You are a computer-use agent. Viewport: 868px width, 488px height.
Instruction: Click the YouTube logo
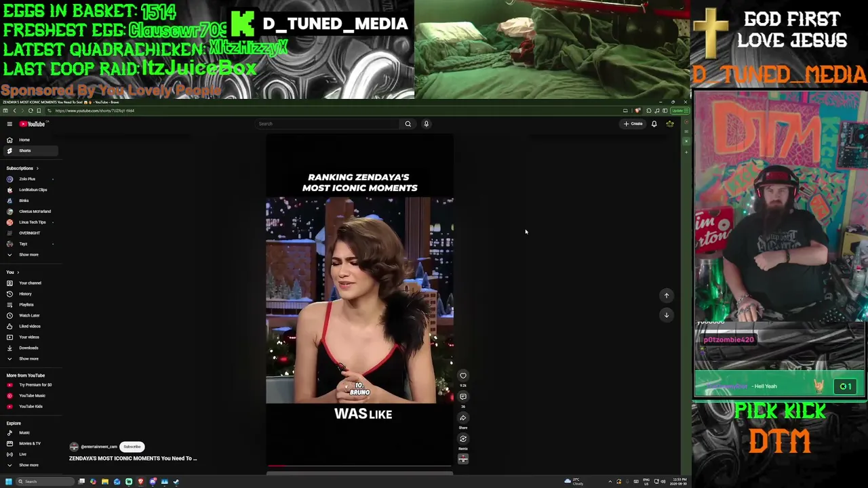click(33, 124)
